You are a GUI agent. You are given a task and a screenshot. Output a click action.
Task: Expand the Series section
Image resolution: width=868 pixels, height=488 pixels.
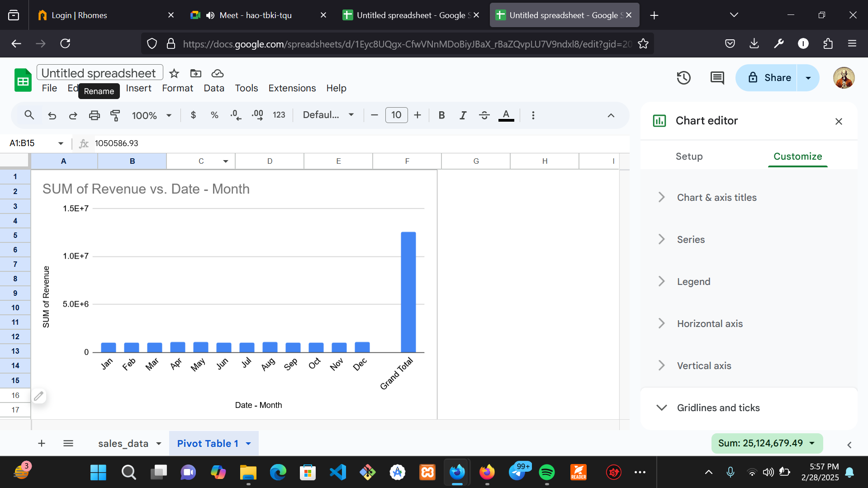click(x=691, y=240)
